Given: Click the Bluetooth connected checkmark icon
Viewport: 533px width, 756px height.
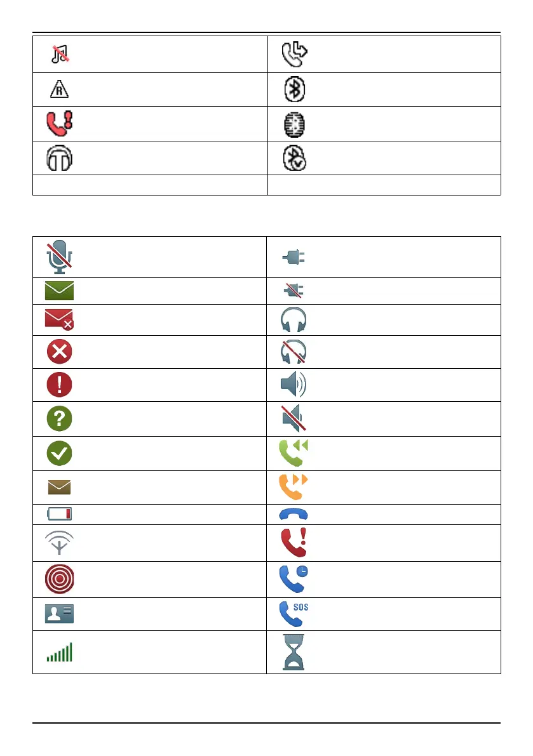Looking at the screenshot, I should (x=295, y=159).
